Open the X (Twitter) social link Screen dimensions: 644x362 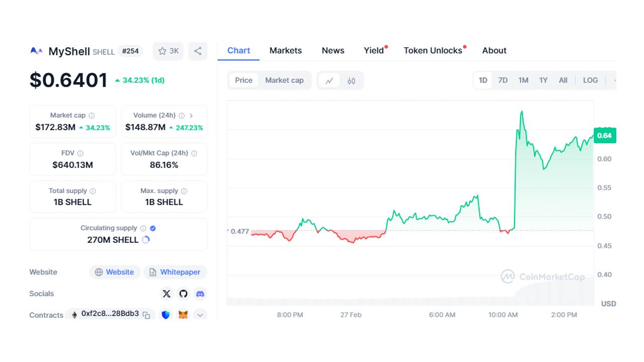(x=167, y=294)
